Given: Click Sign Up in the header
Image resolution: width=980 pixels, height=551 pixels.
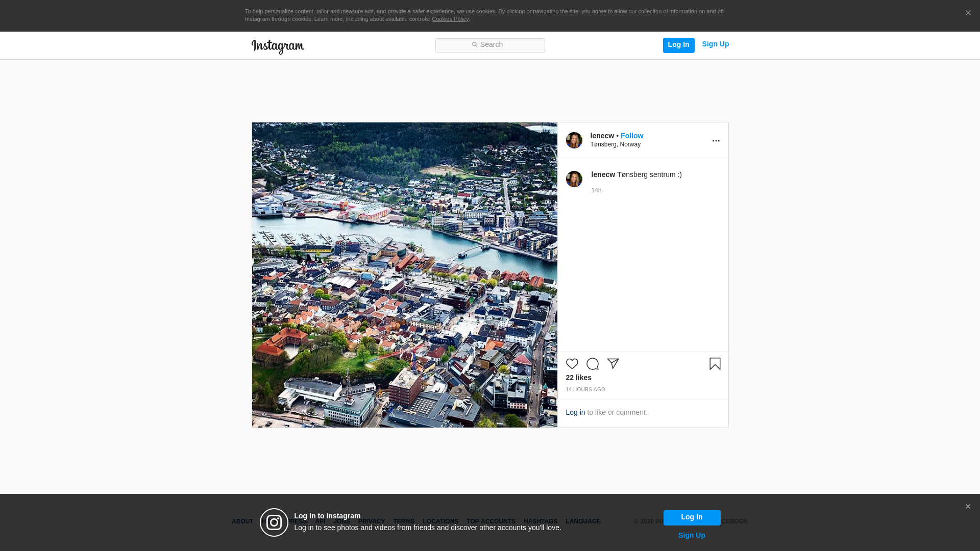Looking at the screenshot, I should point(715,44).
